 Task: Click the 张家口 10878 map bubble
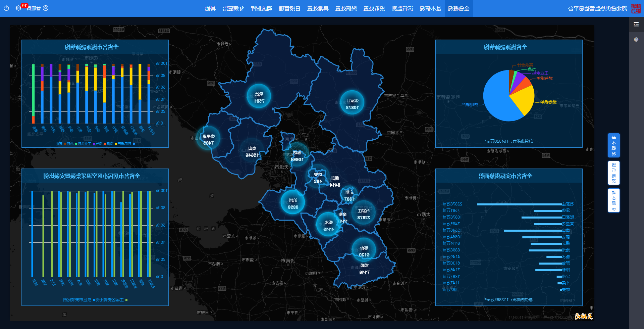(352, 103)
